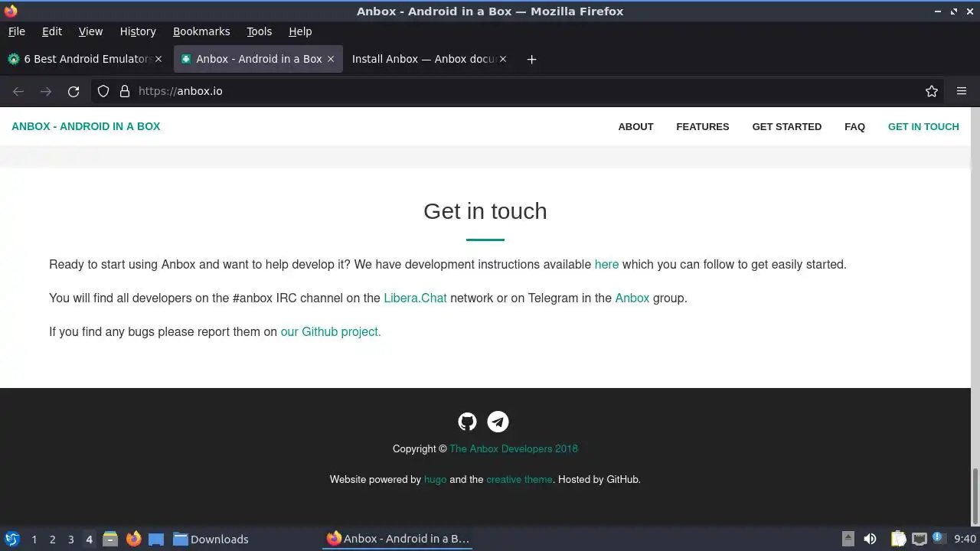Open the Tools menu
980x551 pixels.
click(x=259, y=31)
